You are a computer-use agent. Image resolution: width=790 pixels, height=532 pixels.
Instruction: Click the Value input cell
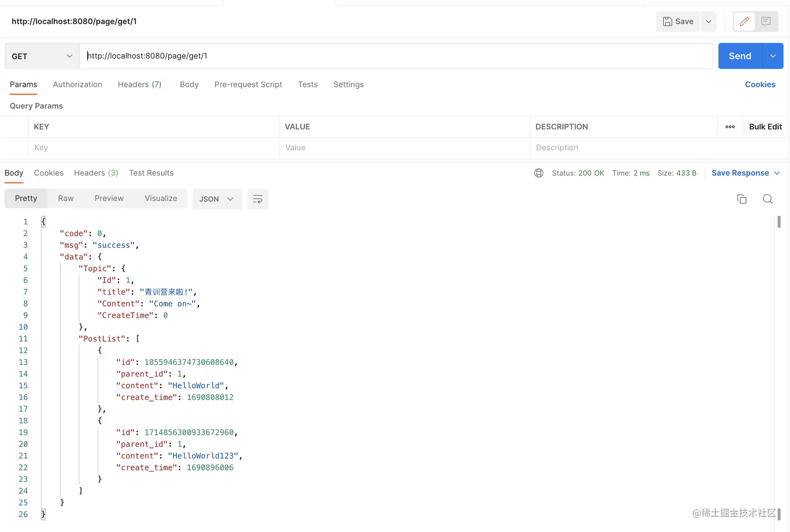tap(404, 148)
